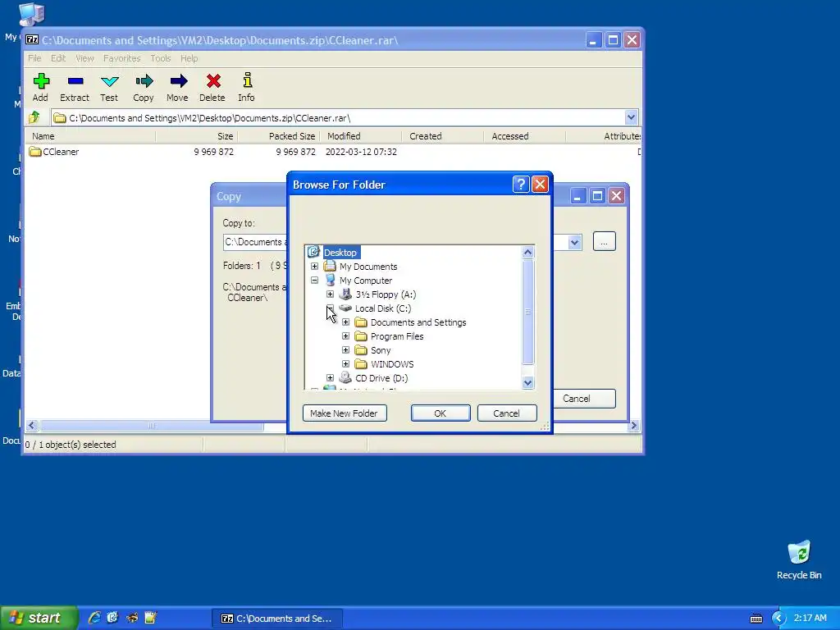Click the Move toolbar icon
Viewport: 840px width, 630px height.
tap(178, 81)
